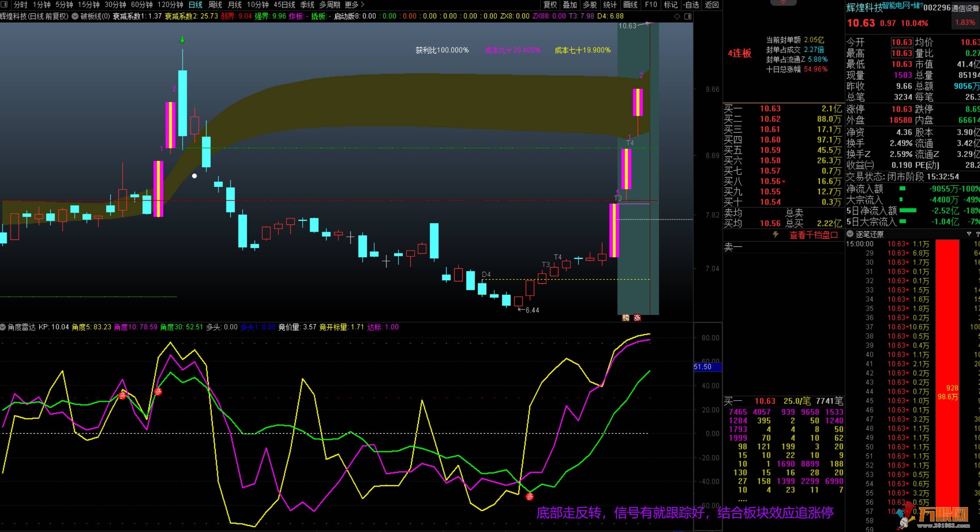The image size is (980, 532).
Task: Click the 6.44 low price label
Action: tap(532, 310)
